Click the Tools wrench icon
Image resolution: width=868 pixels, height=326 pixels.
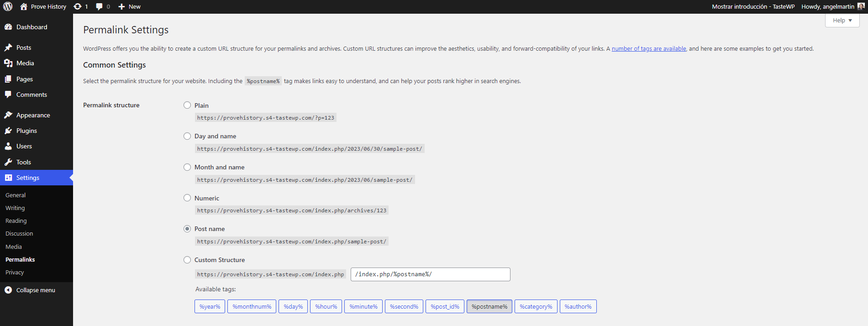pyautogui.click(x=8, y=162)
